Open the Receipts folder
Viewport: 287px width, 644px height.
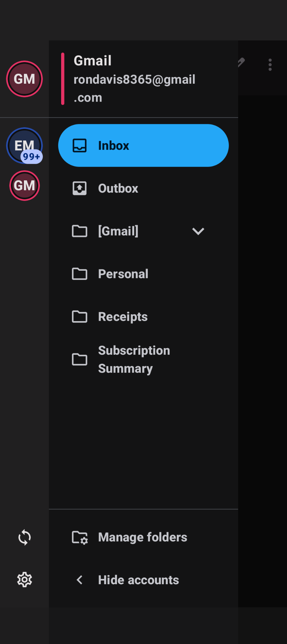pyautogui.click(x=143, y=317)
